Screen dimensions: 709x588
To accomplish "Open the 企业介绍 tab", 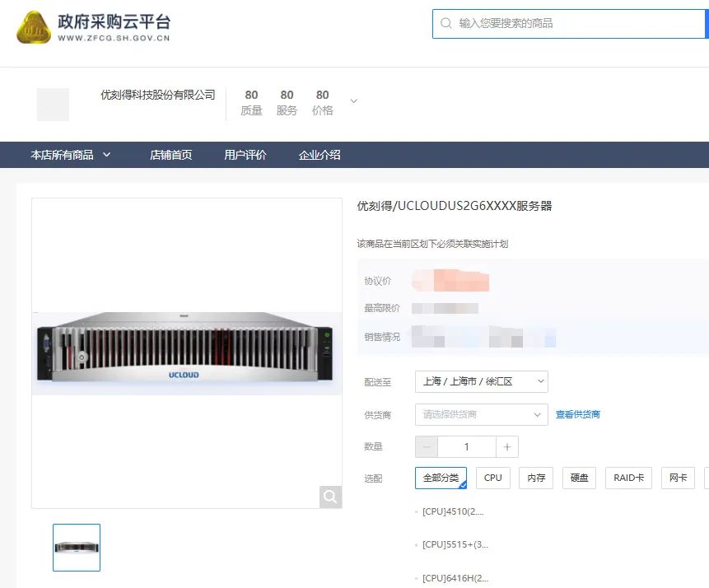I will point(320,155).
